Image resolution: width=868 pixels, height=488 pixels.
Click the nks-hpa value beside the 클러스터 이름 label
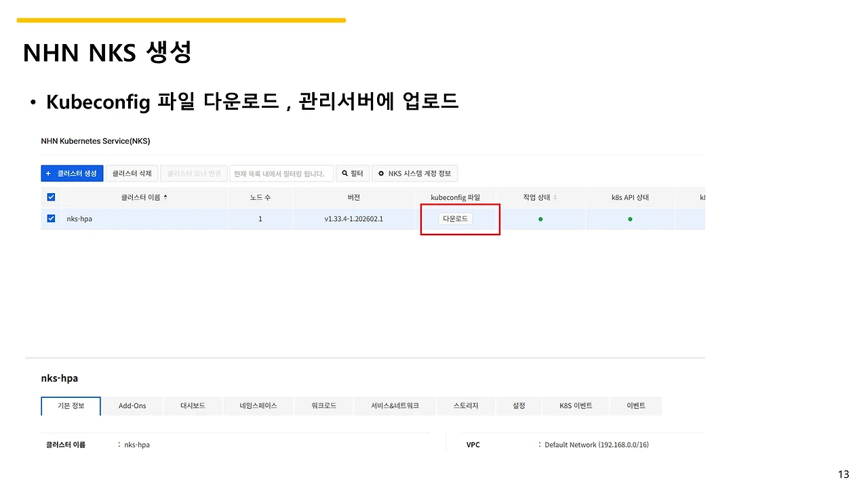coord(137,445)
